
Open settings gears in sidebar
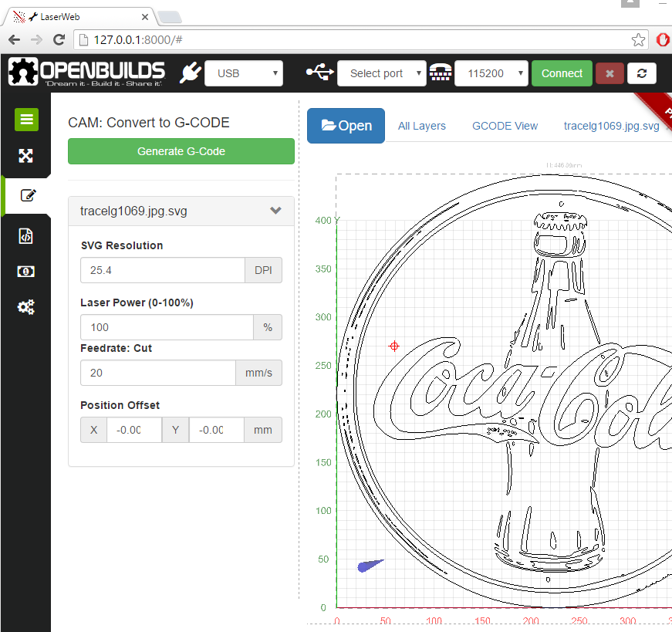point(26,307)
